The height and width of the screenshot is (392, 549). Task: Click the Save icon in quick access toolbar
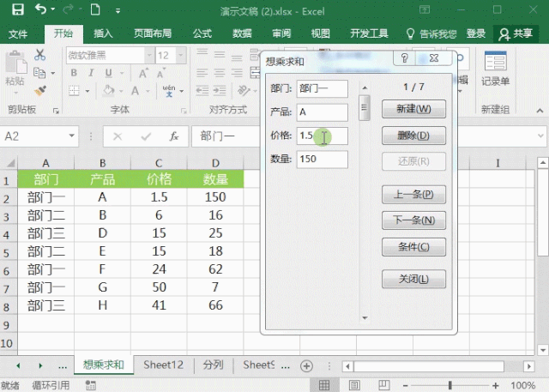17,10
